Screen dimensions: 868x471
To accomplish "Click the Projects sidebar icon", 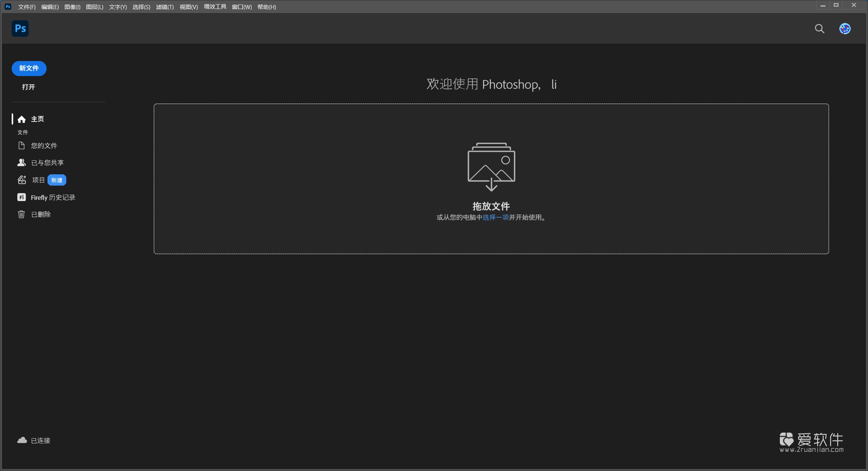I will point(22,180).
